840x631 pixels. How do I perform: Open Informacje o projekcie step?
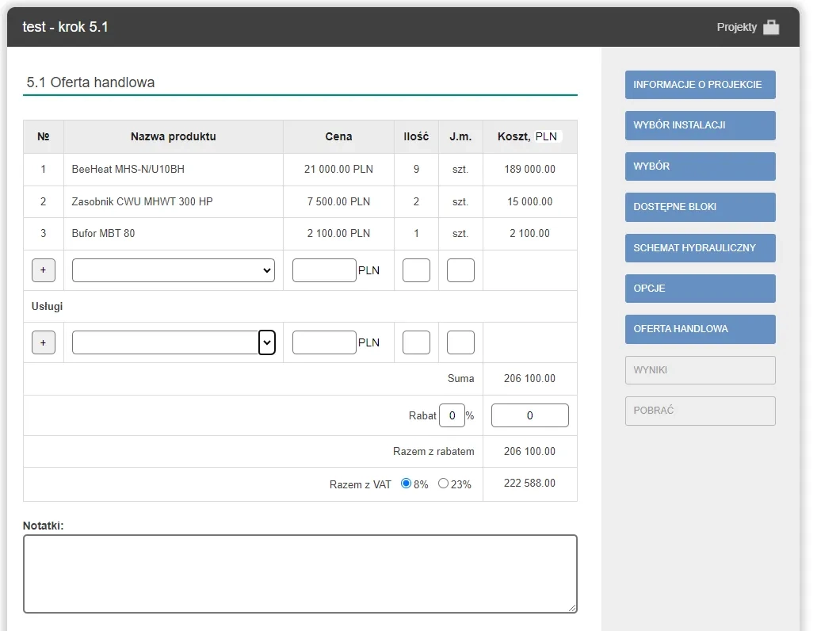pos(700,85)
